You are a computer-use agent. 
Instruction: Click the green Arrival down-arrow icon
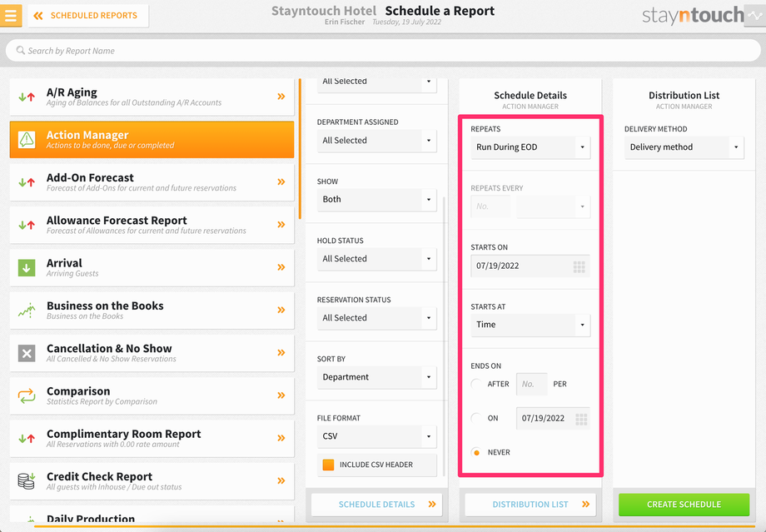pos(27,268)
